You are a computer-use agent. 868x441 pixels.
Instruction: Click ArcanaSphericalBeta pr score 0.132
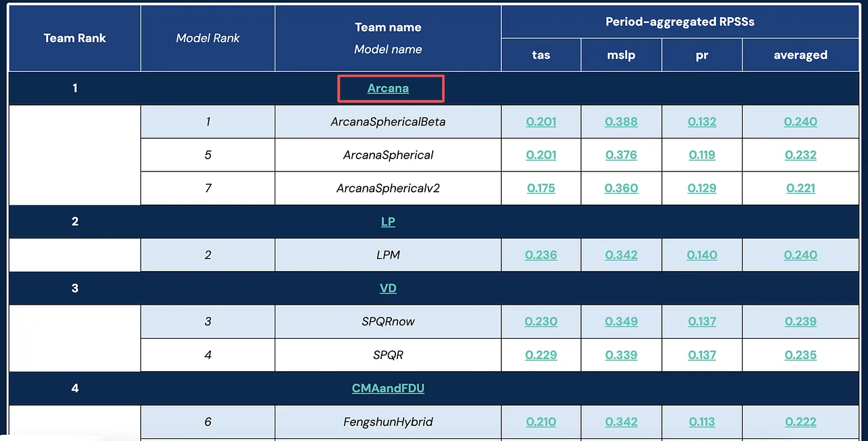coord(702,122)
